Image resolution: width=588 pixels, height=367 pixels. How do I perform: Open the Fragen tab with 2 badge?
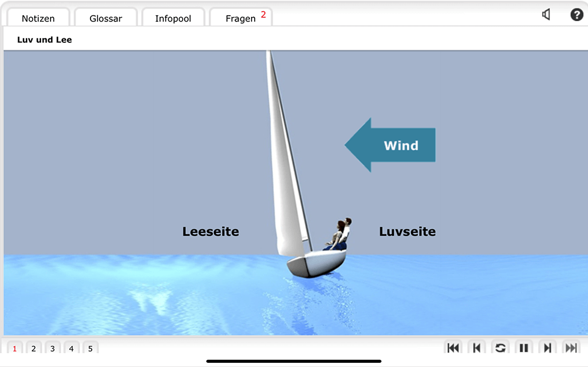click(241, 18)
